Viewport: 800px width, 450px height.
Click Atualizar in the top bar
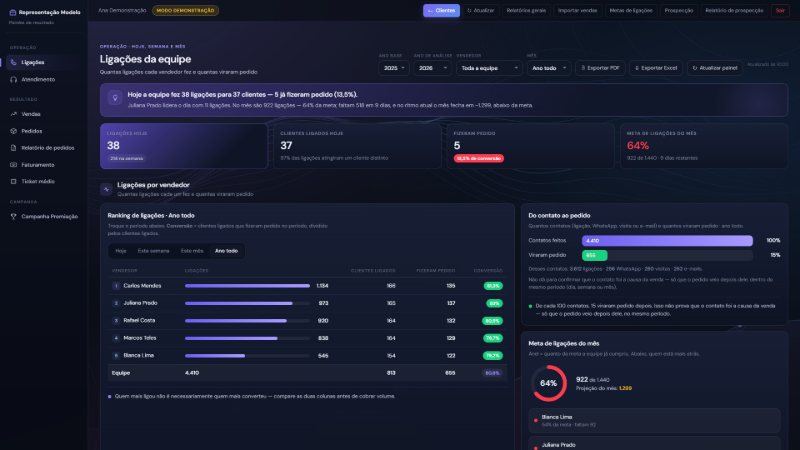[481, 11]
